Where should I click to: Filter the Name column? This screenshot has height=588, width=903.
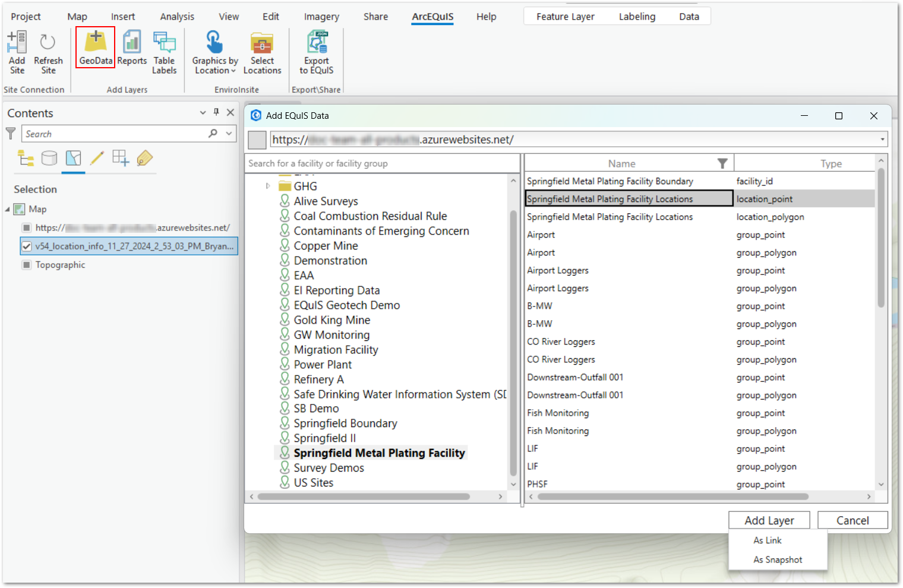point(722,163)
